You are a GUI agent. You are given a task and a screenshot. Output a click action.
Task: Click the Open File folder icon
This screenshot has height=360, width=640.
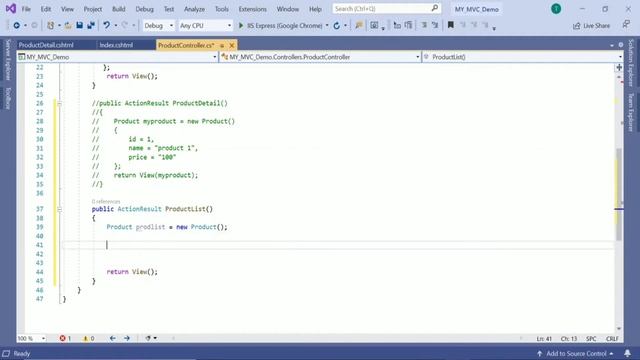click(x=68, y=25)
